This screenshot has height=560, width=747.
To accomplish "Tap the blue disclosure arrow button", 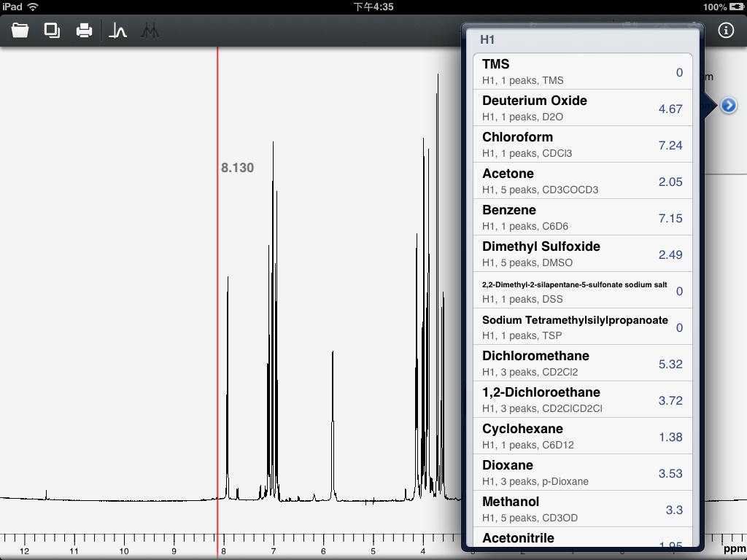I will (x=729, y=105).
